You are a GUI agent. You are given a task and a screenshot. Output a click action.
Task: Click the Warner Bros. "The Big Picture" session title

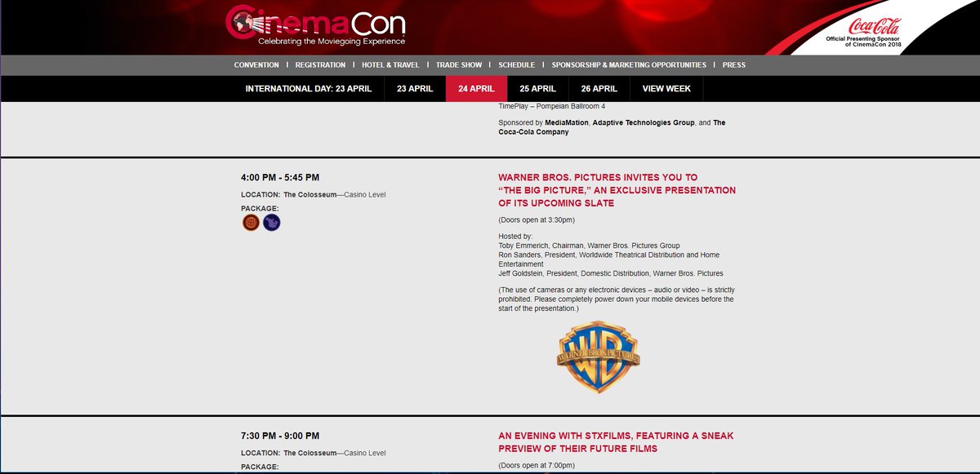click(x=617, y=190)
